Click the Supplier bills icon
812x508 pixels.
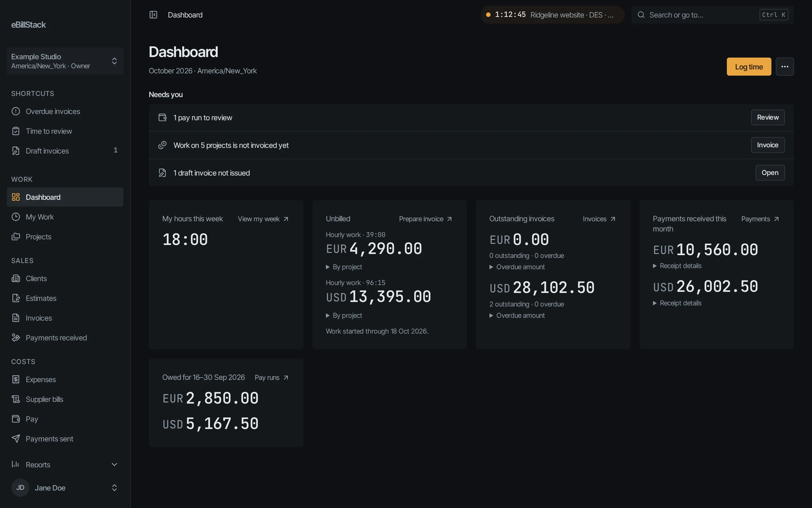(16, 399)
